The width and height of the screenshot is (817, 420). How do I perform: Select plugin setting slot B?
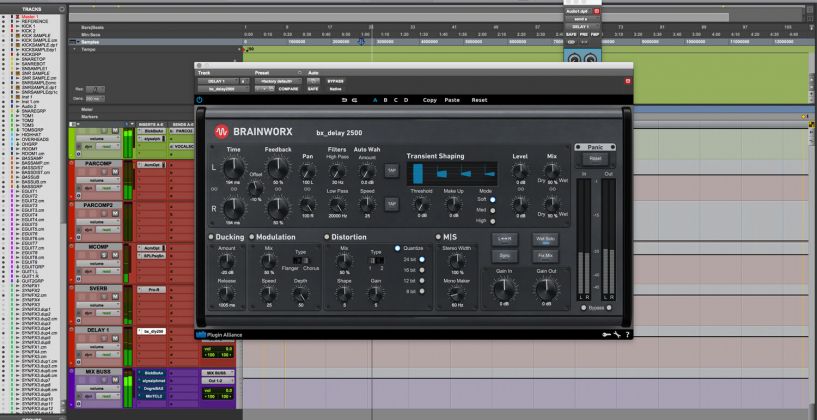[x=386, y=100]
